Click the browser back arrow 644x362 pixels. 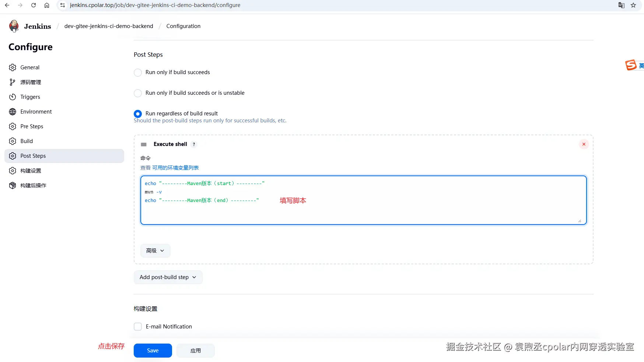click(7, 5)
